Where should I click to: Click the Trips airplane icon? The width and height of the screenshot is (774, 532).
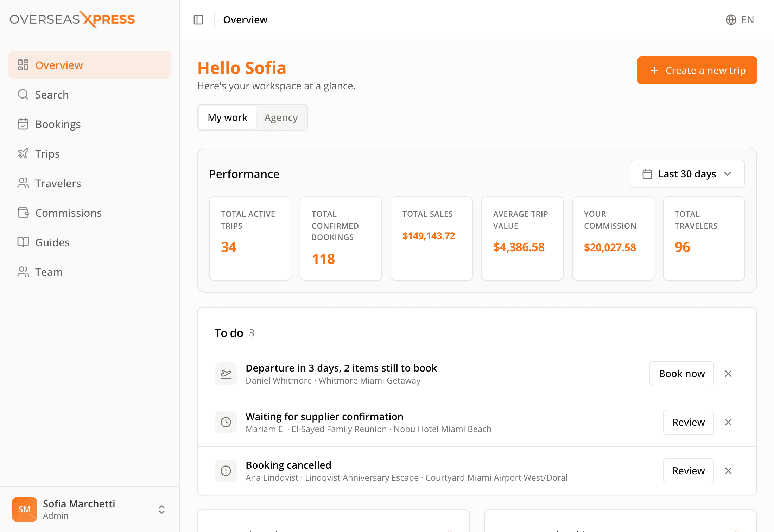(23, 153)
